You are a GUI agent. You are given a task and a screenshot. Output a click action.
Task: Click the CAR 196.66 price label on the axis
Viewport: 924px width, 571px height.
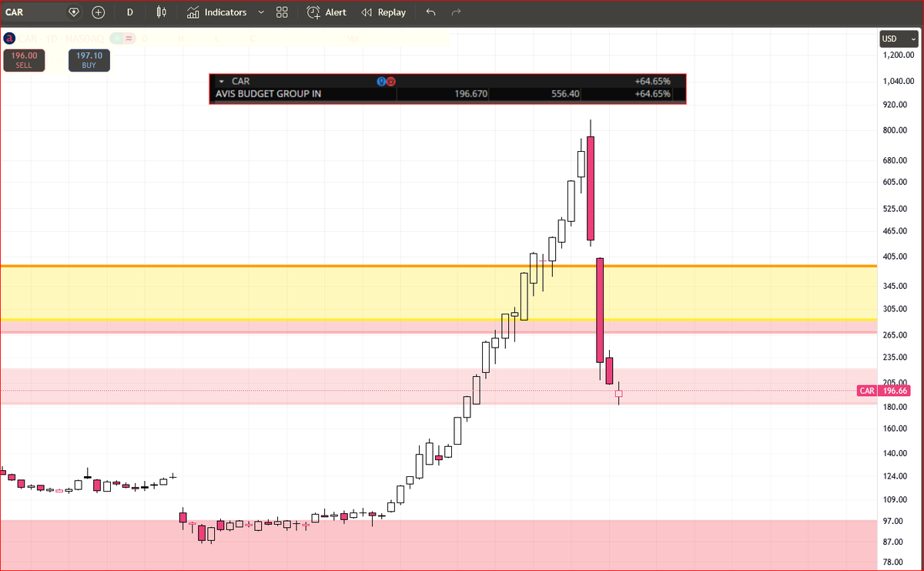[x=883, y=391]
